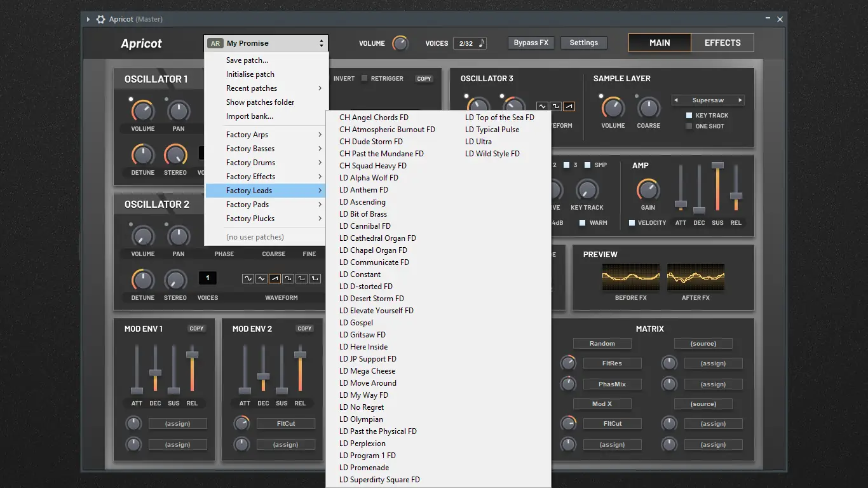
Task: Click the MOD ENV 1 DEC slider handle
Action: [155, 372]
